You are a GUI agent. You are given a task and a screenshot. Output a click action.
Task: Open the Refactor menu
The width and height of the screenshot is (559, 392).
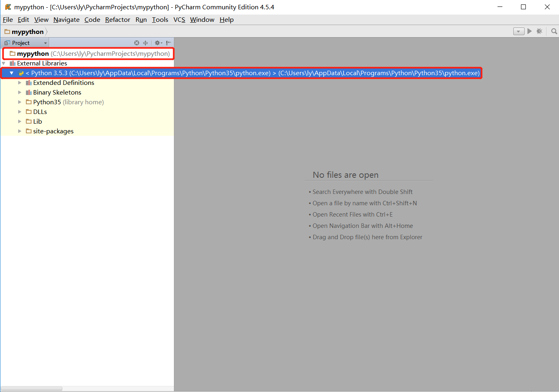pos(118,19)
